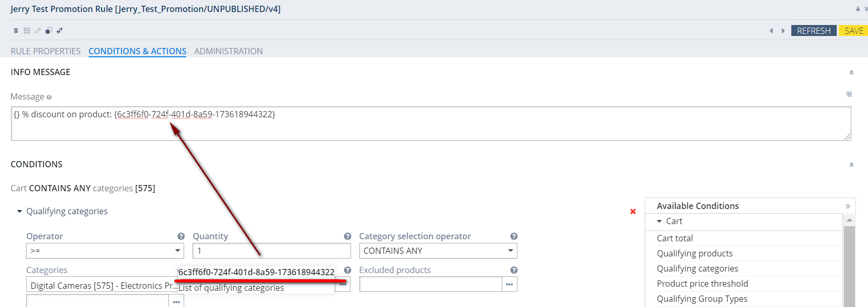Collapse the INFO MESSAGE section
The width and height of the screenshot is (868, 307).
851,72
